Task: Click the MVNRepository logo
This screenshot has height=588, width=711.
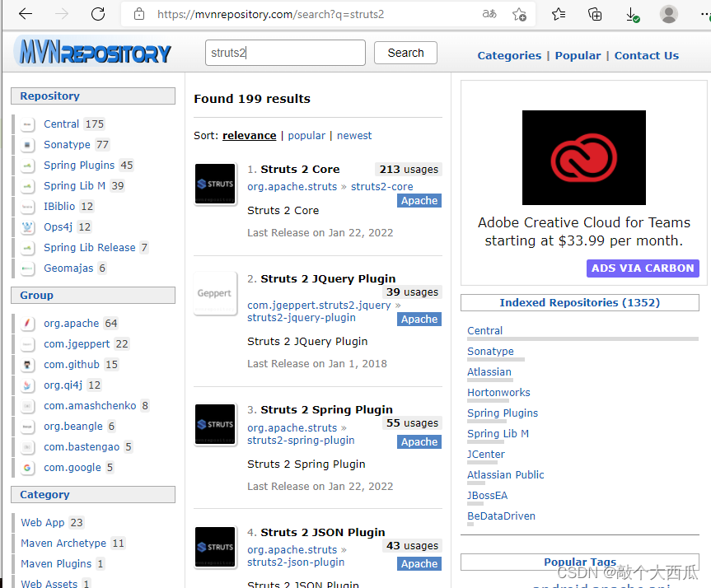Action: (94, 52)
